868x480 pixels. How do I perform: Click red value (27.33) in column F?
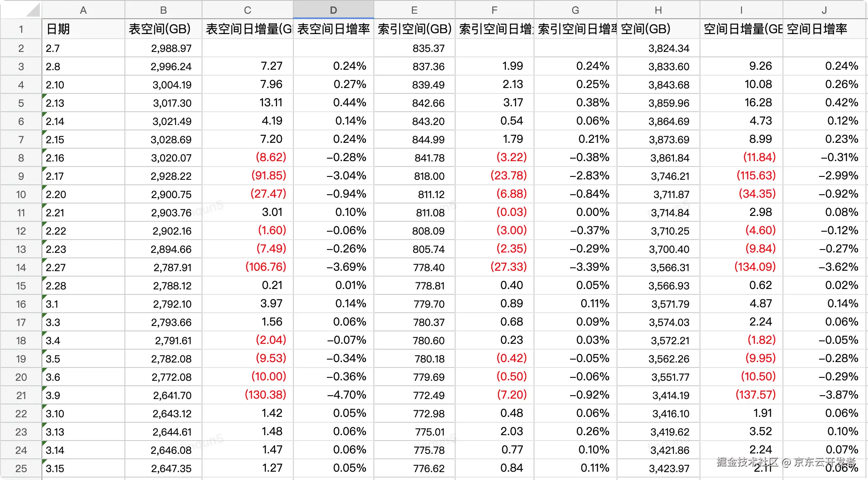point(508,267)
